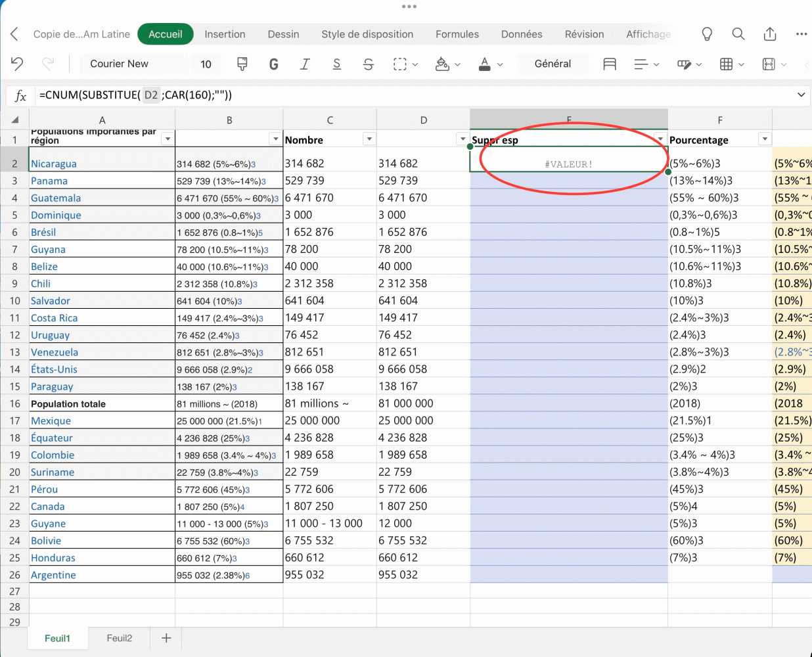Tap the lightbulb help icon

coord(707,34)
